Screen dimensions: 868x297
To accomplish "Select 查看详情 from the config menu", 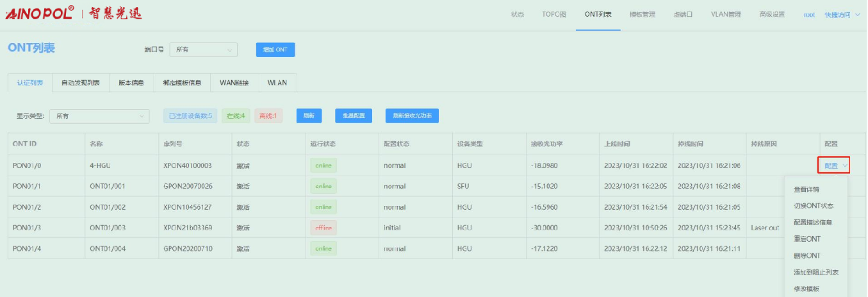I will [806, 189].
